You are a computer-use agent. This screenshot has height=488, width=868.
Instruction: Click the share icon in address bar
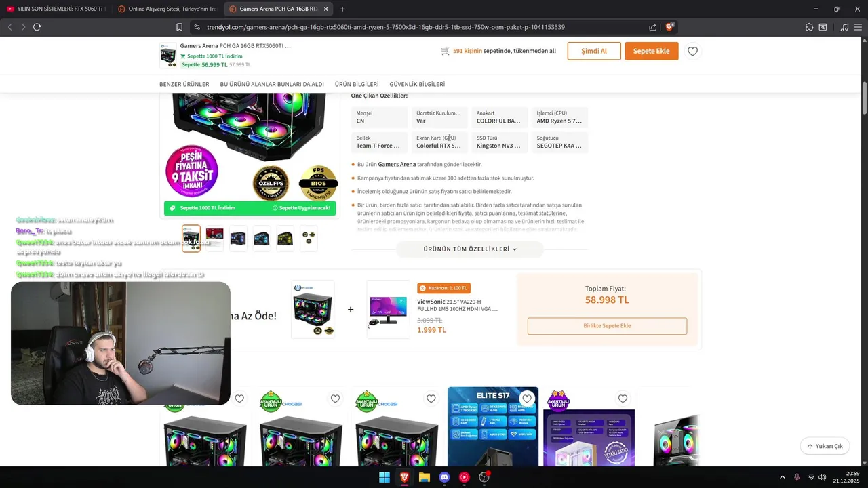tap(652, 27)
